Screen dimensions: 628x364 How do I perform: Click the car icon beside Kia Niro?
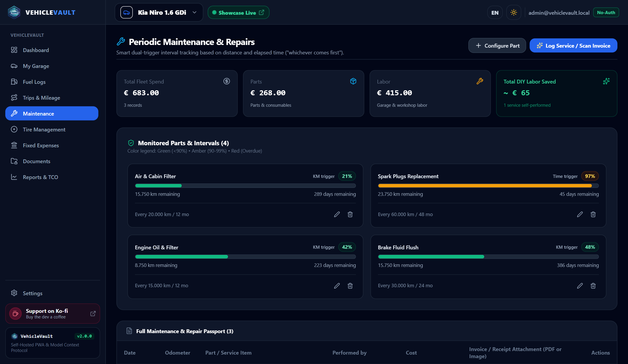click(126, 12)
